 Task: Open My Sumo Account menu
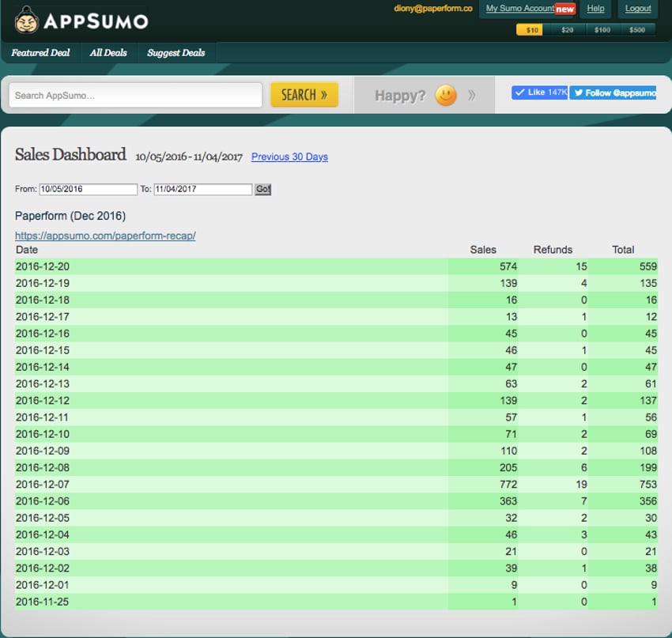click(x=520, y=8)
